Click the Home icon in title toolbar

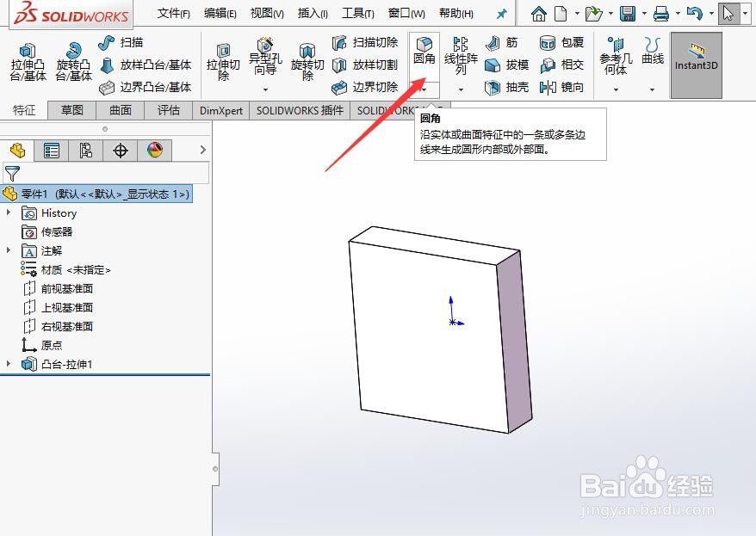538,14
